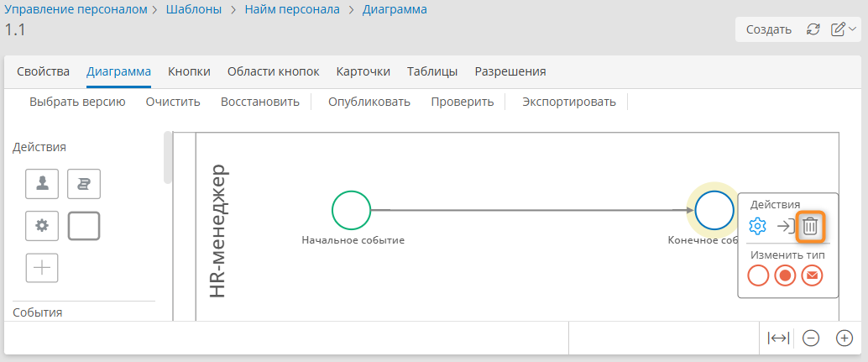
Task: Switch to the Диаграмма tab
Action: 118,71
